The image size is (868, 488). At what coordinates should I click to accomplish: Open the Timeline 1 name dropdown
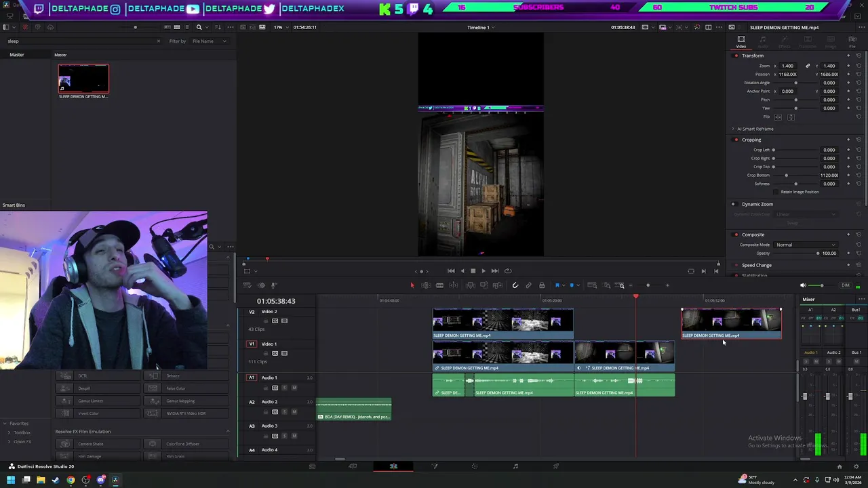pyautogui.click(x=481, y=27)
